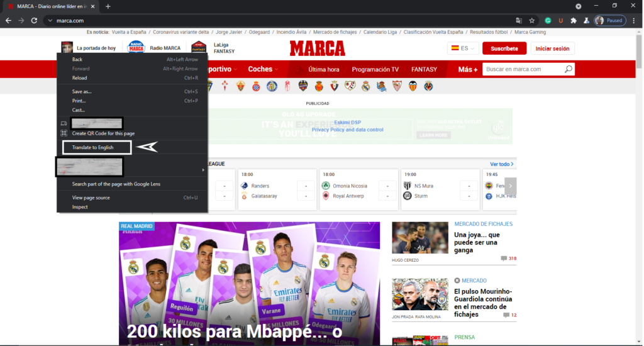
Task: Open the Ver todo link
Action: click(x=501, y=164)
